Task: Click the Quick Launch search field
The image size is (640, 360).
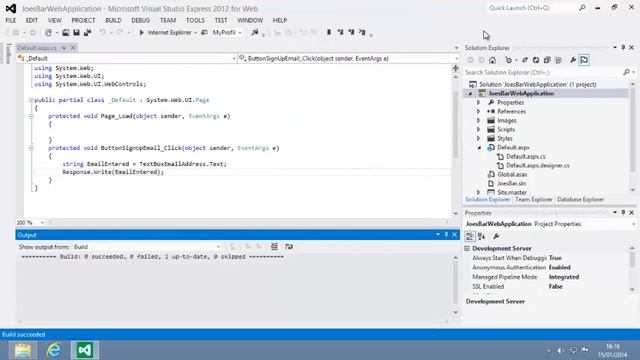Action: tap(532, 8)
